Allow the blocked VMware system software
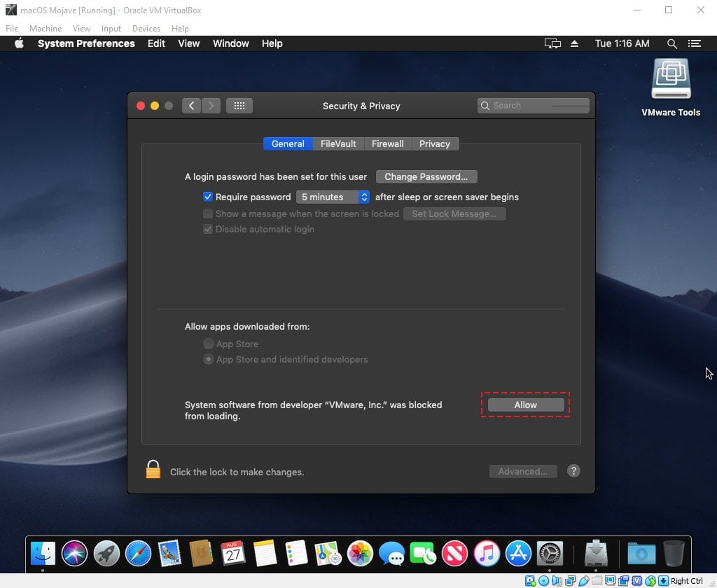 point(526,405)
